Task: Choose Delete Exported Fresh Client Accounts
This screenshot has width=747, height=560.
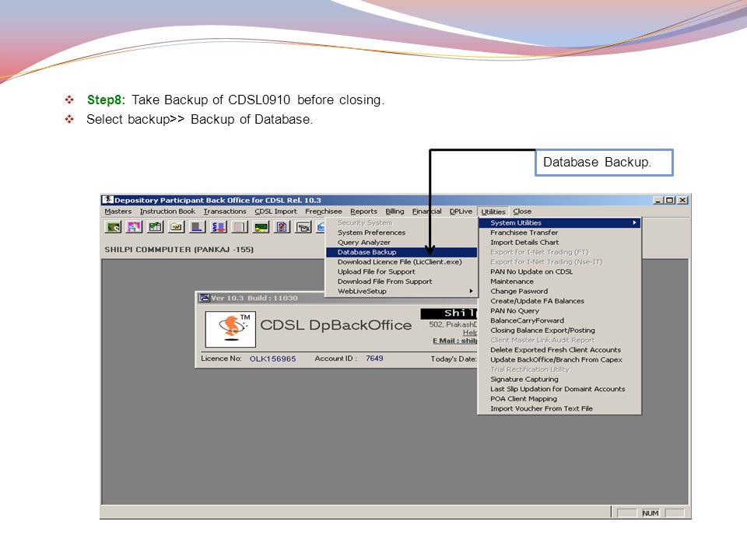Action: tap(559, 350)
